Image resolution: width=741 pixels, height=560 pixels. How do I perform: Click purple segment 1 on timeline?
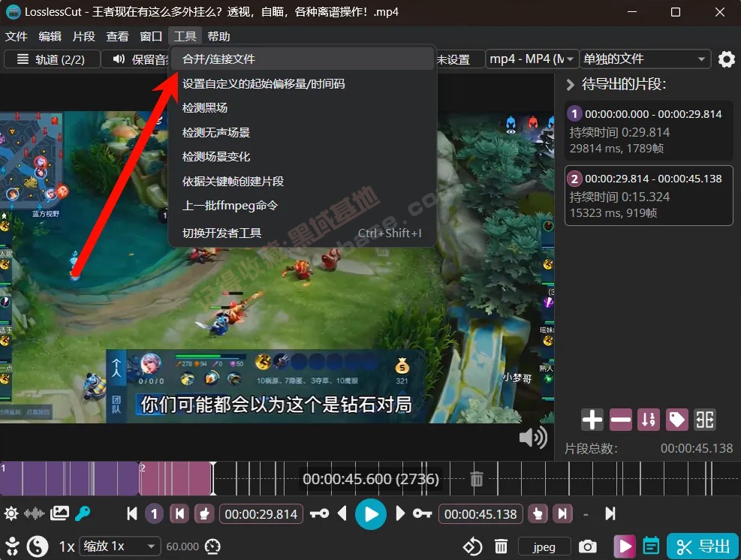tap(69, 479)
